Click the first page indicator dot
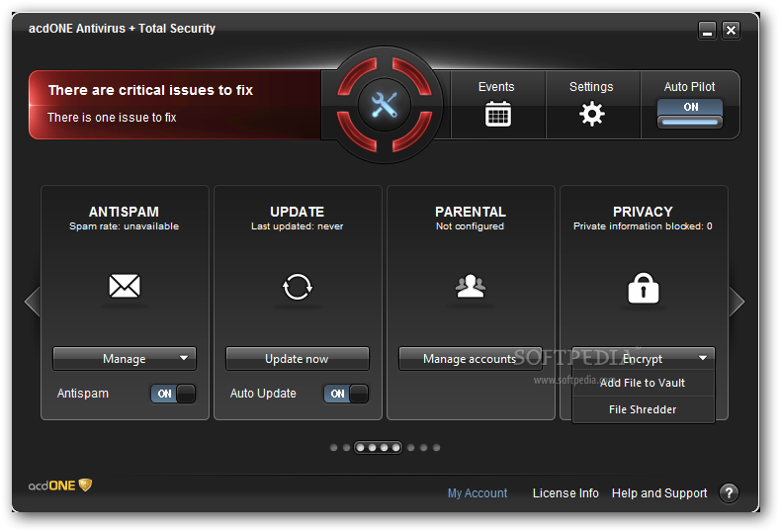The width and height of the screenshot is (780, 532). (334, 448)
